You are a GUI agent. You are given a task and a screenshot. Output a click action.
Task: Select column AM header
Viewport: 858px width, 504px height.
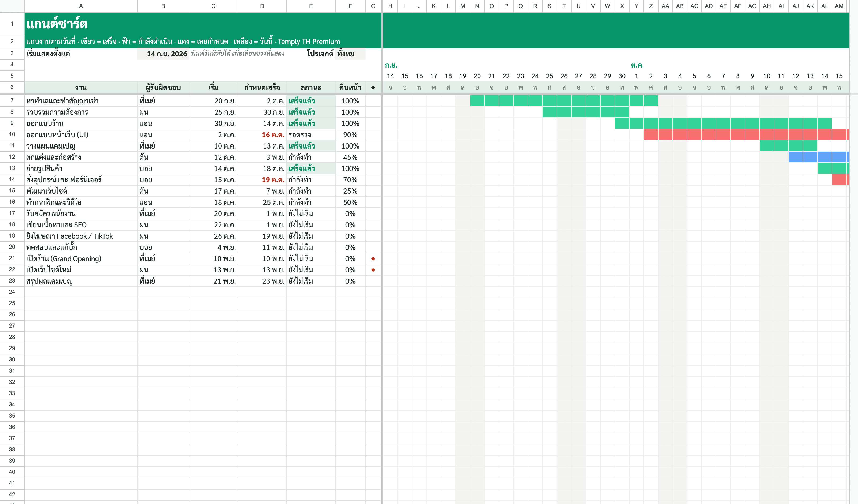(x=839, y=6)
